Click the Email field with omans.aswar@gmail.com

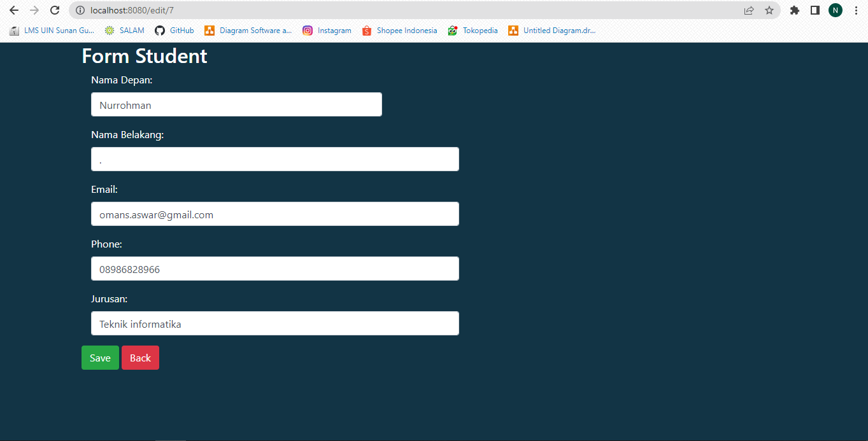click(x=275, y=214)
